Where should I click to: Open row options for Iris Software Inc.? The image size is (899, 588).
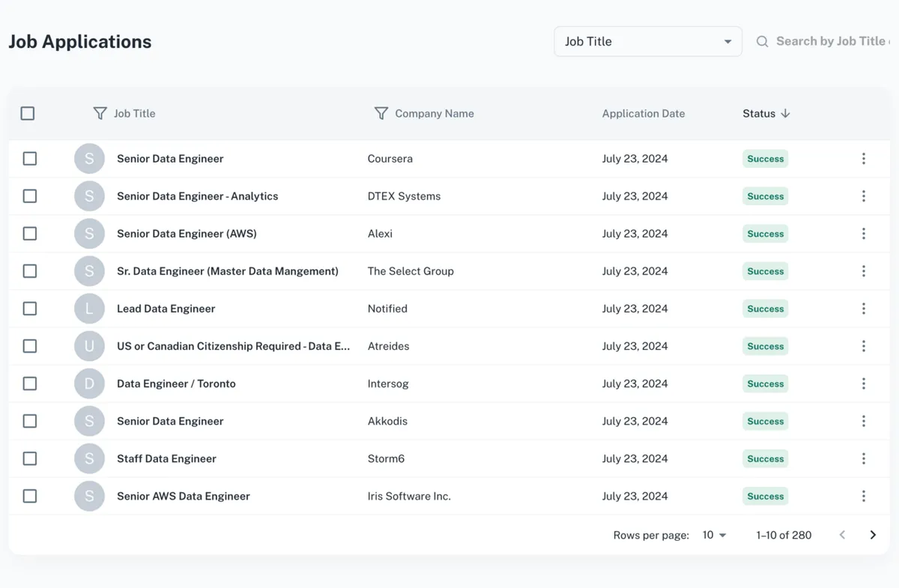pos(863,496)
